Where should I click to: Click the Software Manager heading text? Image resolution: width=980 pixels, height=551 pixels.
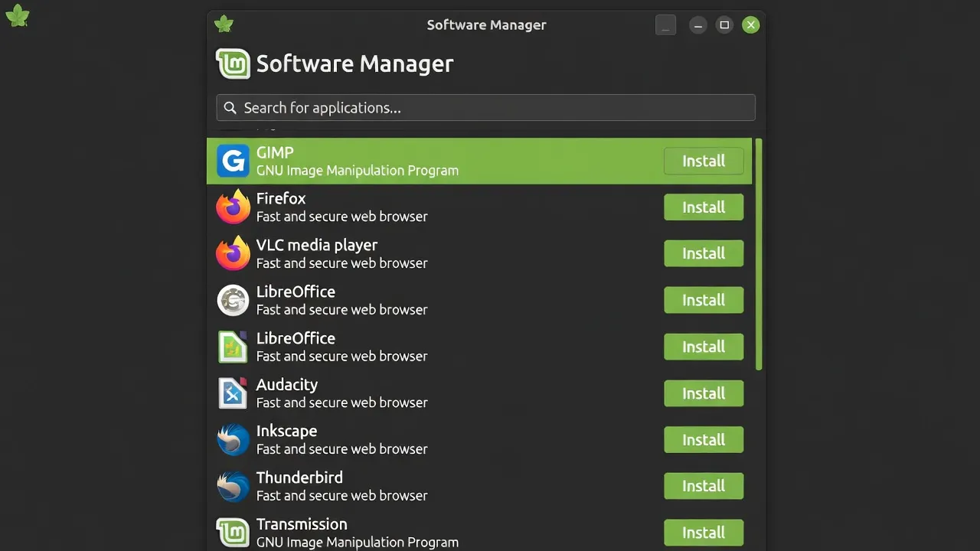click(354, 64)
